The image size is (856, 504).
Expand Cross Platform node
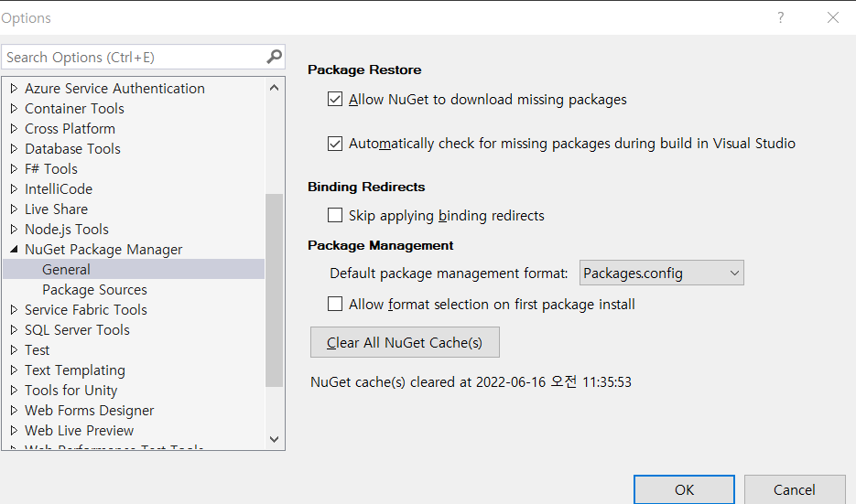click(x=15, y=128)
